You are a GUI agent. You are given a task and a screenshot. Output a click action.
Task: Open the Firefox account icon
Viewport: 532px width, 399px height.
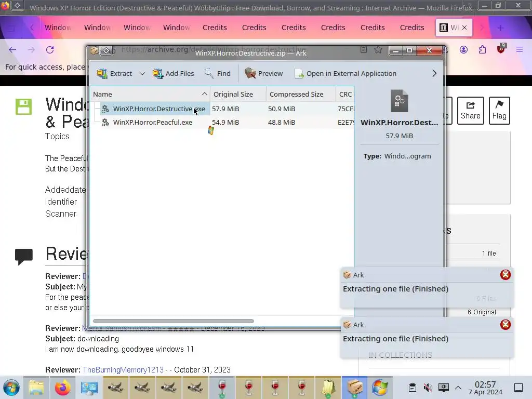tap(463, 49)
